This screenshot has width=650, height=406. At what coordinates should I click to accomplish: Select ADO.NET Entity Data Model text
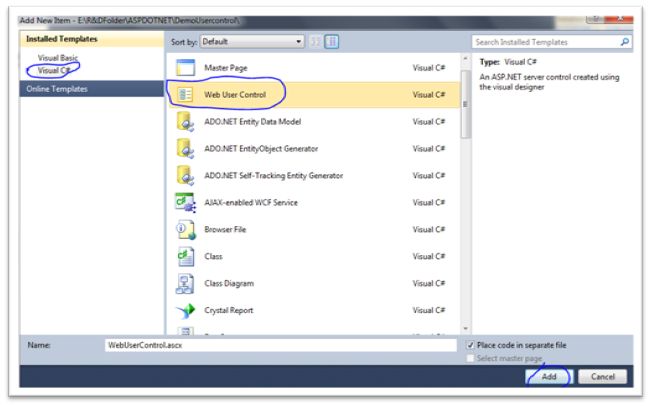[252, 122]
